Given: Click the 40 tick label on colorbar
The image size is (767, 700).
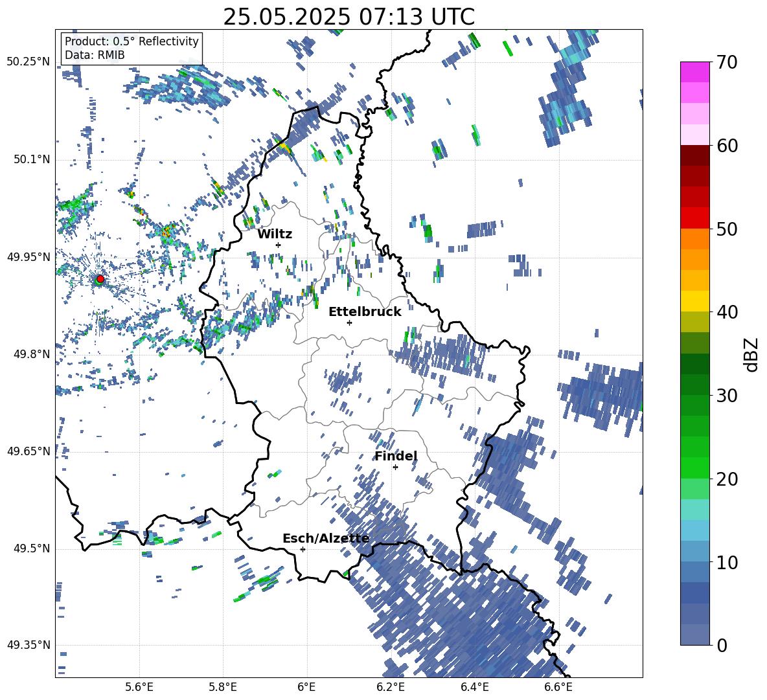Looking at the screenshot, I should pyautogui.click(x=727, y=312).
